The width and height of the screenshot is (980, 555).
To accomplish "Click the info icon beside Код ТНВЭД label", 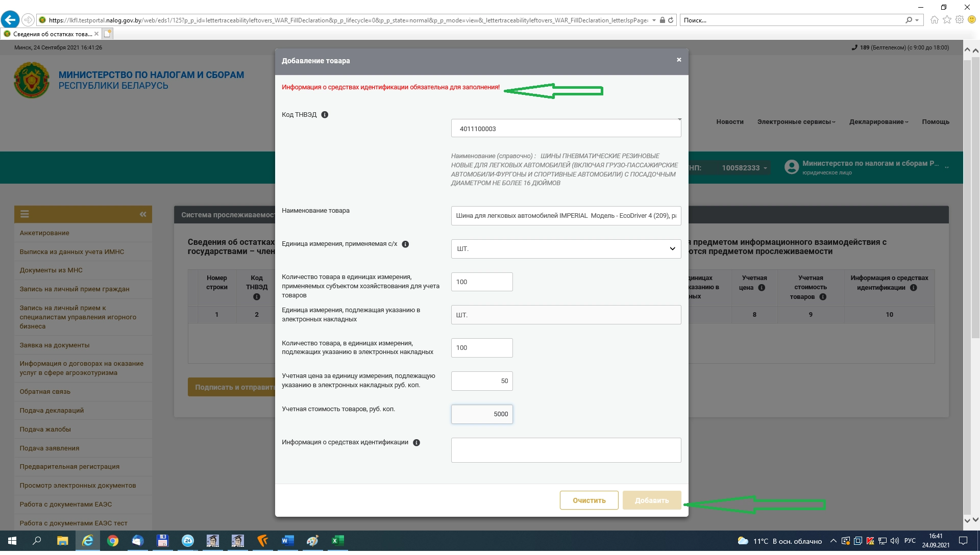I will click(325, 115).
